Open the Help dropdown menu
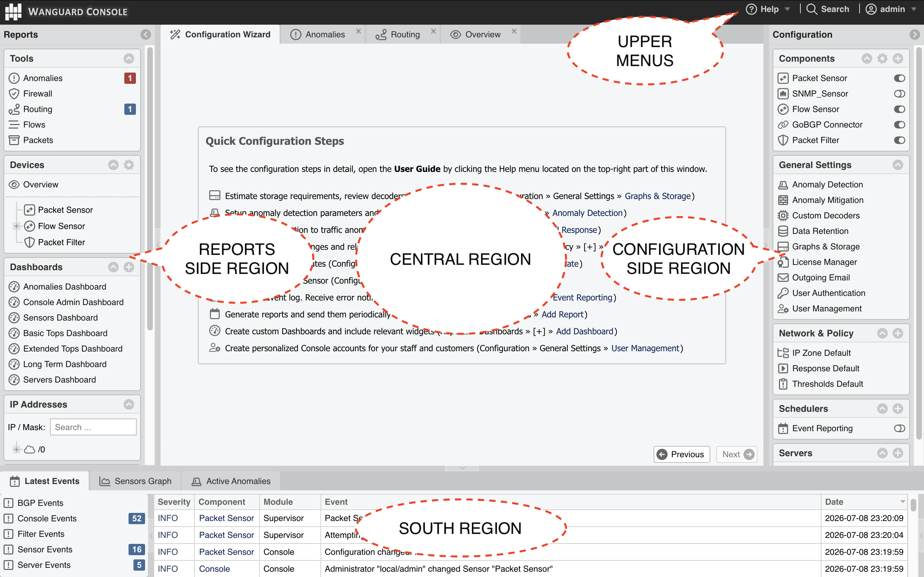This screenshot has width=924, height=577. pyautogui.click(x=768, y=9)
